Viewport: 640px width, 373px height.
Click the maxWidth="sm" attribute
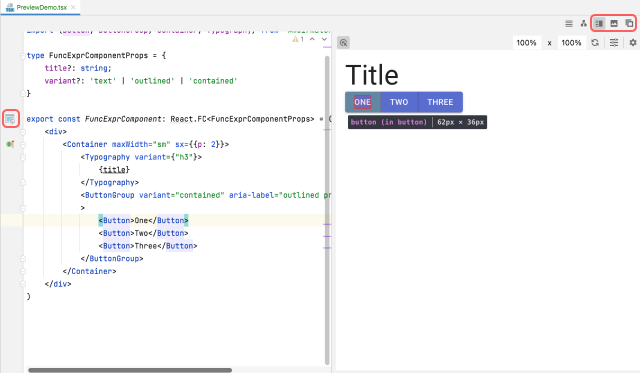click(x=141, y=144)
